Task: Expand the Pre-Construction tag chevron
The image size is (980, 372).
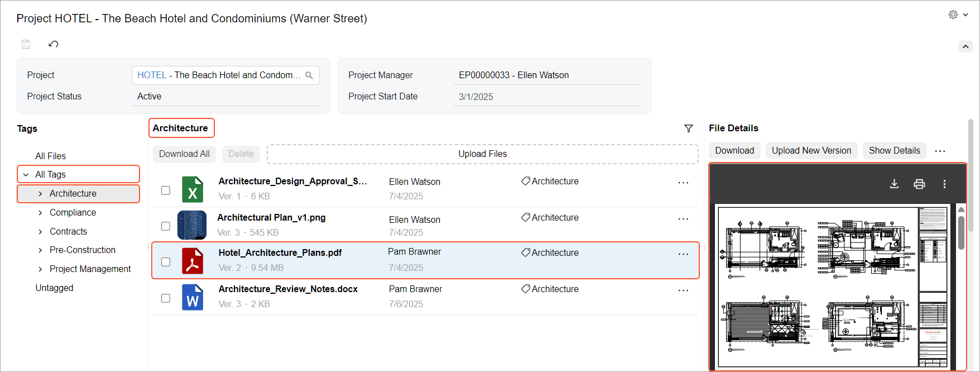Action: (40, 250)
